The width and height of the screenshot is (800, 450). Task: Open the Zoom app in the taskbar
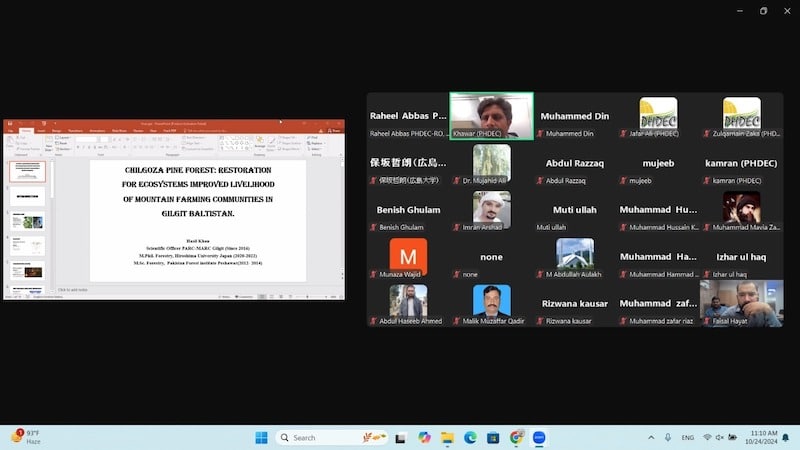point(539,437)
